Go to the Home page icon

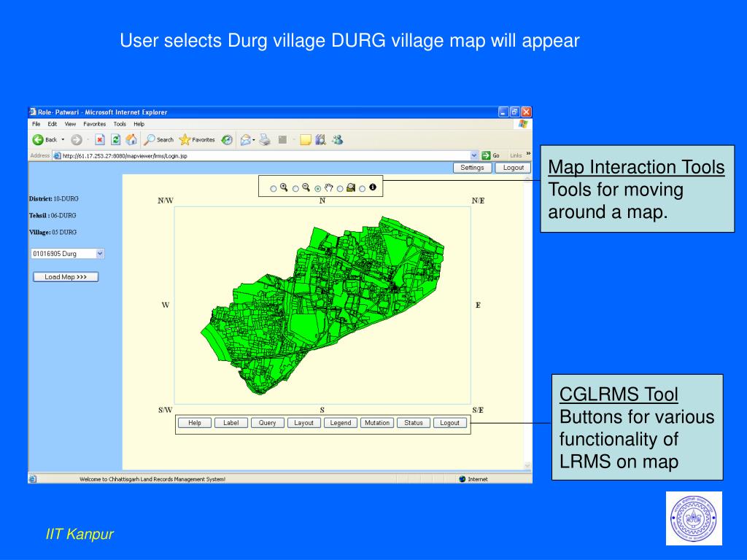tap(131, 139)
